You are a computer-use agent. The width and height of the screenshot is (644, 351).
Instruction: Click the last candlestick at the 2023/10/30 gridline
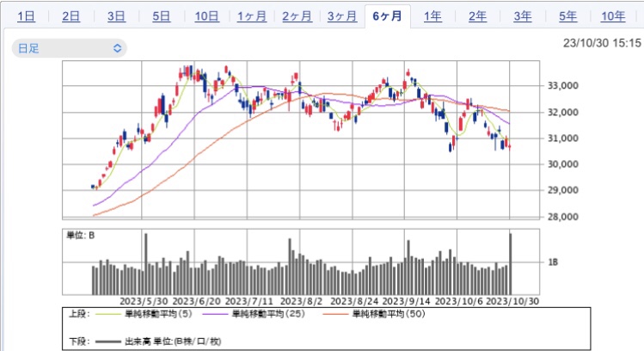pyautogui.click(x=510, y=146)
